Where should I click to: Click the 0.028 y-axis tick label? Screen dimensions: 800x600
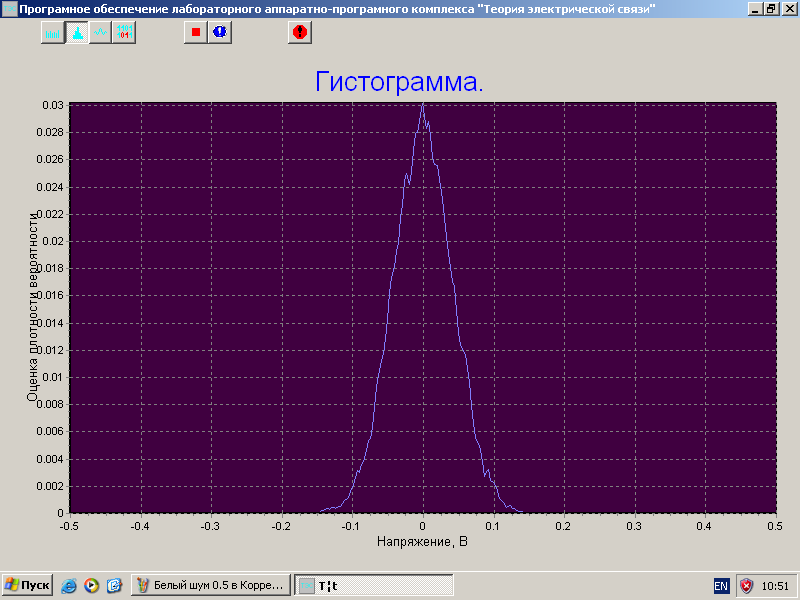tap(50, 132)
